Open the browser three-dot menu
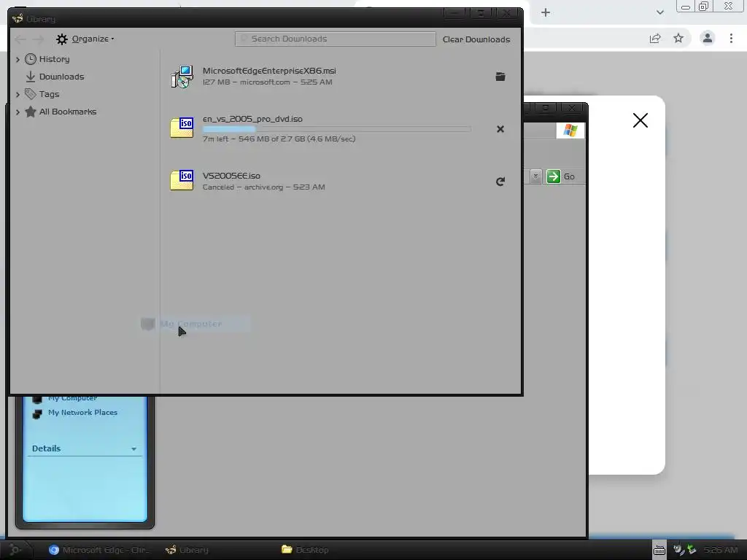747x560 pixels. tap(731, 38)
